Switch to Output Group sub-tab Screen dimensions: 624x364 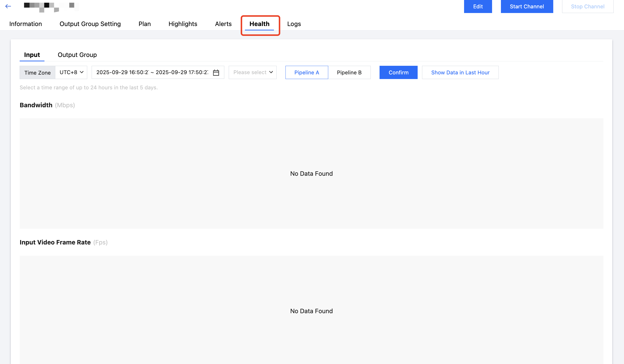pos(77,55)
